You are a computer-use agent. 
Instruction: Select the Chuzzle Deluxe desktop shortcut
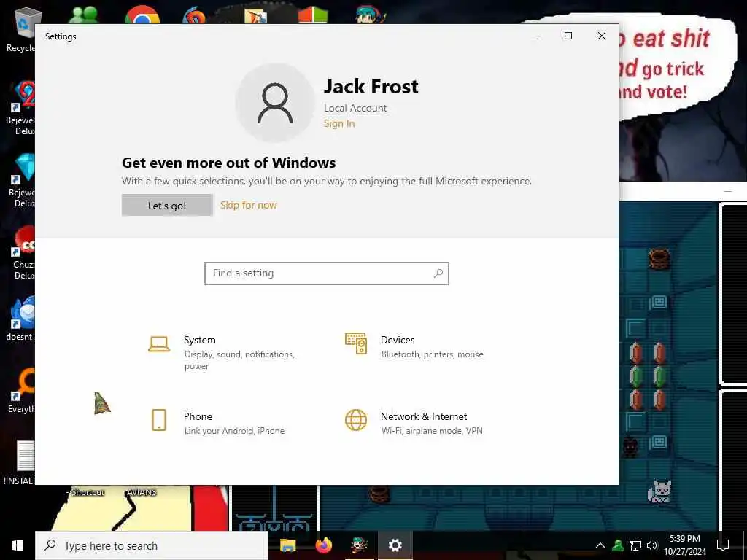pos(21,253)
